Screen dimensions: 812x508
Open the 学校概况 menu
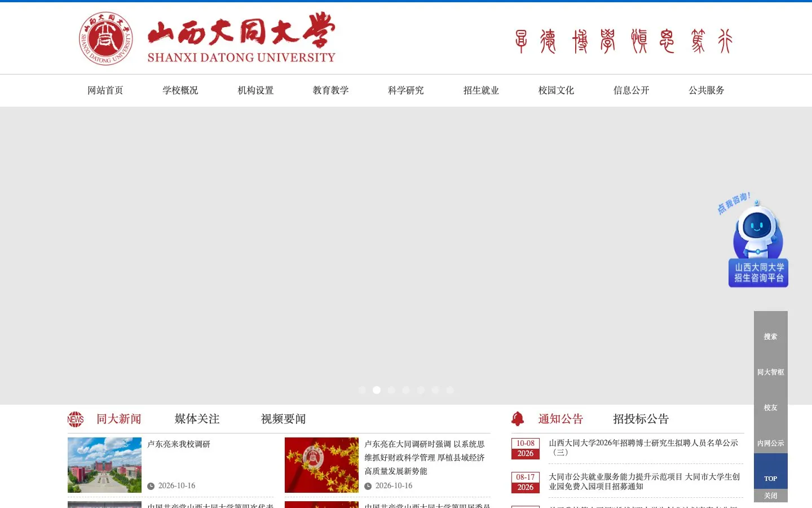click(180, 90)
